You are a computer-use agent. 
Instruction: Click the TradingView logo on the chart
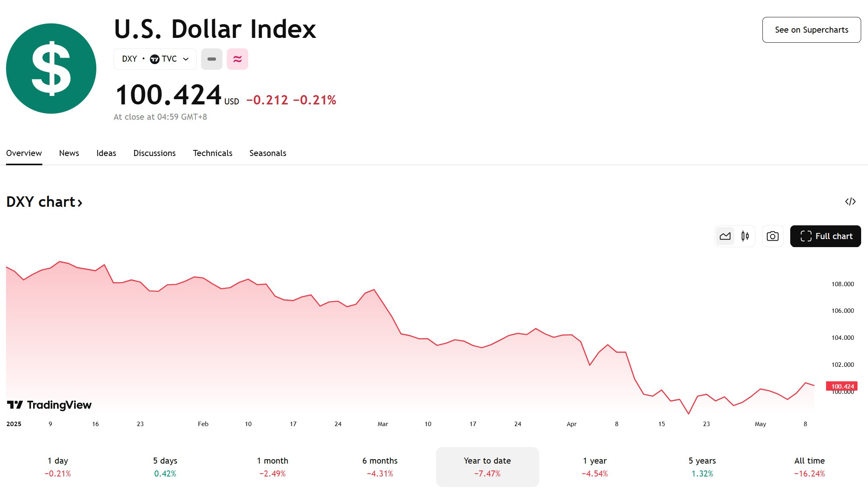pyautogui.click(x=49, y=405)
